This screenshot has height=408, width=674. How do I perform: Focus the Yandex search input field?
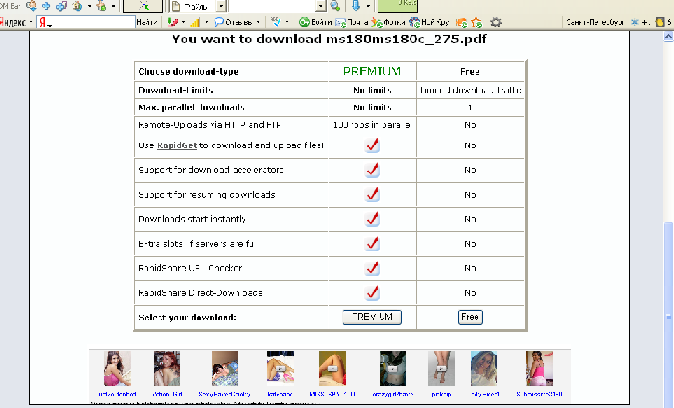click(86, 22)
